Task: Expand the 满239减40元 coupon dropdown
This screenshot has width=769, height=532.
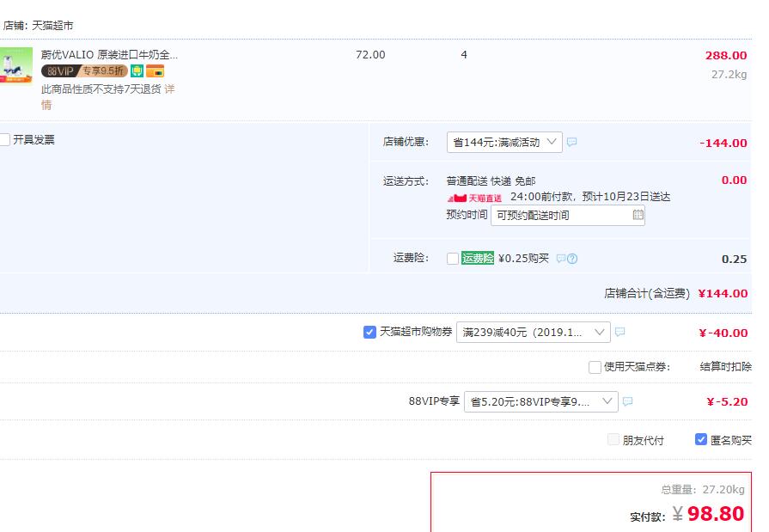Action: pyautogui.click(x=533, y=333)
